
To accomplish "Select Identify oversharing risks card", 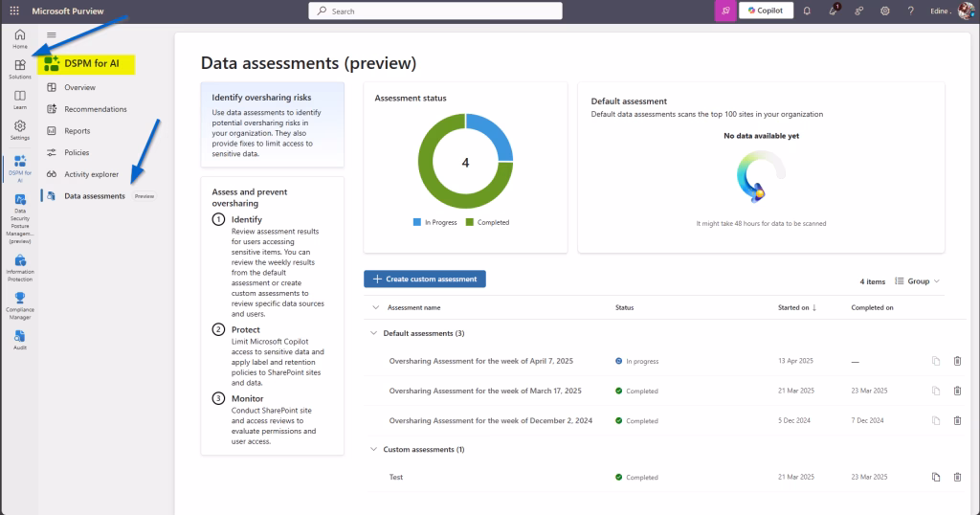I will (x=273, y=124).
